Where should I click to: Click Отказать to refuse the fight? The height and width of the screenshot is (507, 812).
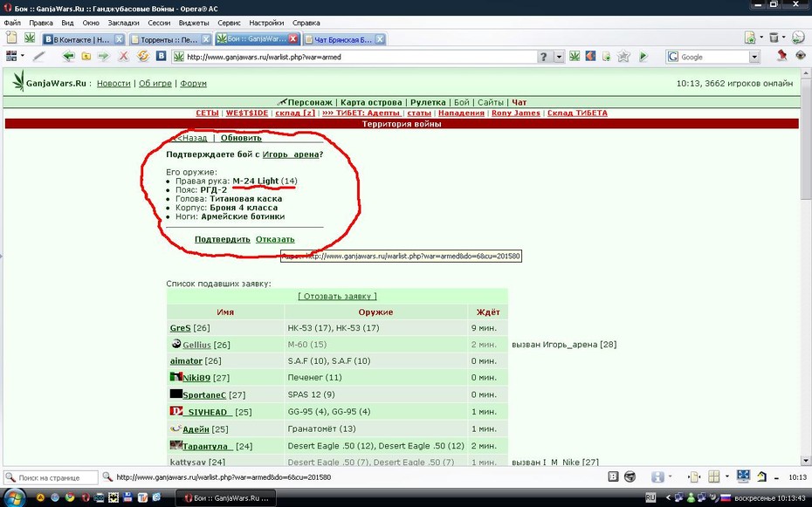(275, 239)
